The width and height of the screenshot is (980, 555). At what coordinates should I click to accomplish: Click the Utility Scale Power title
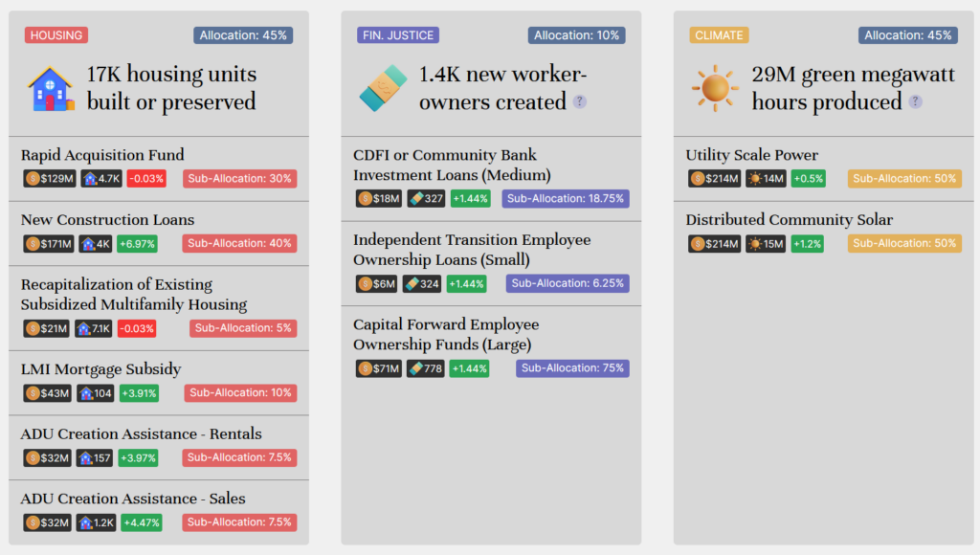[752, 155]
